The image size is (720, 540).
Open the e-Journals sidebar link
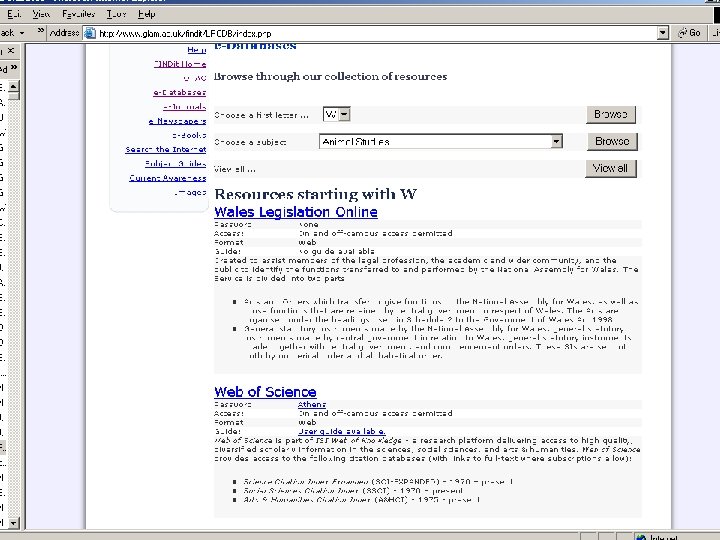[185, 107]
